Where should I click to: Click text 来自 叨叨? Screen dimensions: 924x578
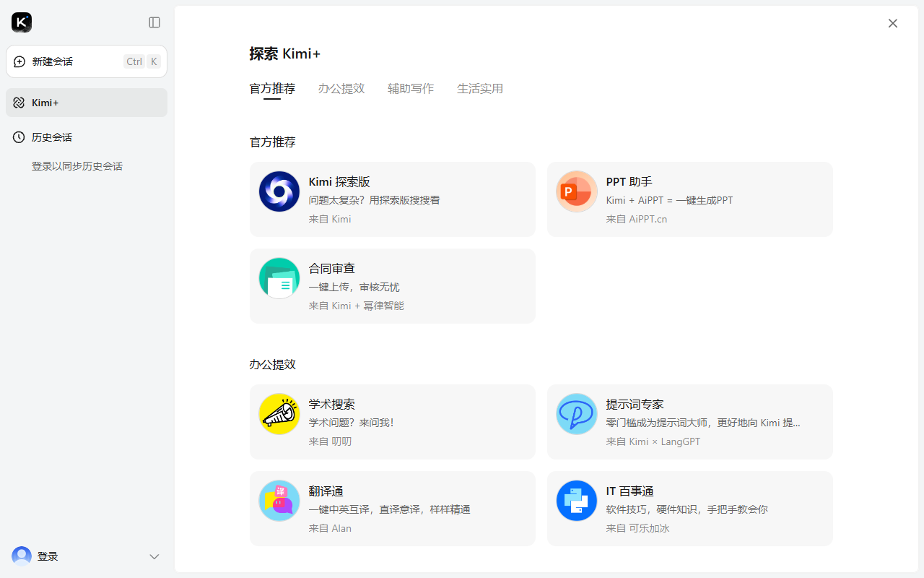331,441
